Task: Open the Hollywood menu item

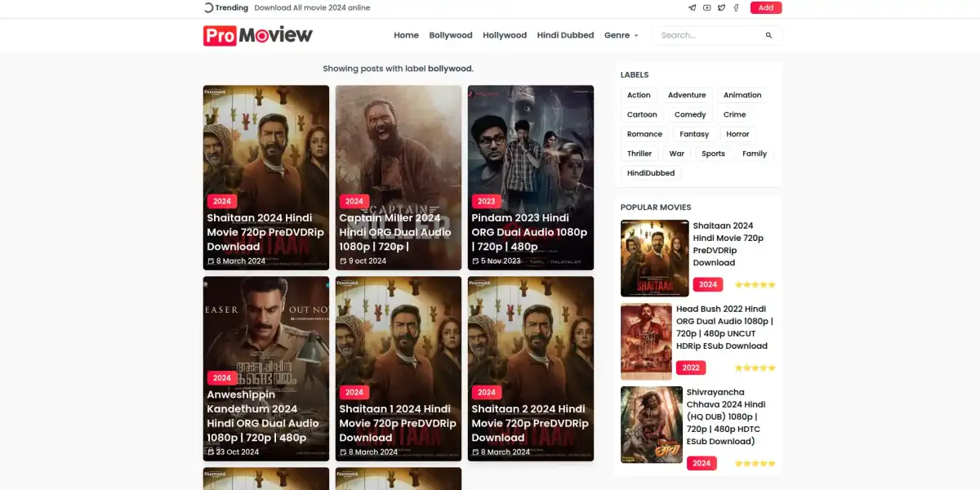Action: pos(505,35)
